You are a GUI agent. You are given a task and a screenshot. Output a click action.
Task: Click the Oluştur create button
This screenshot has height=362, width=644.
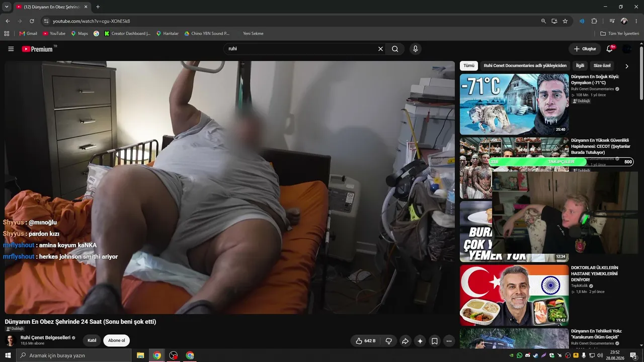pyautogui.click(x=585, y=49)
